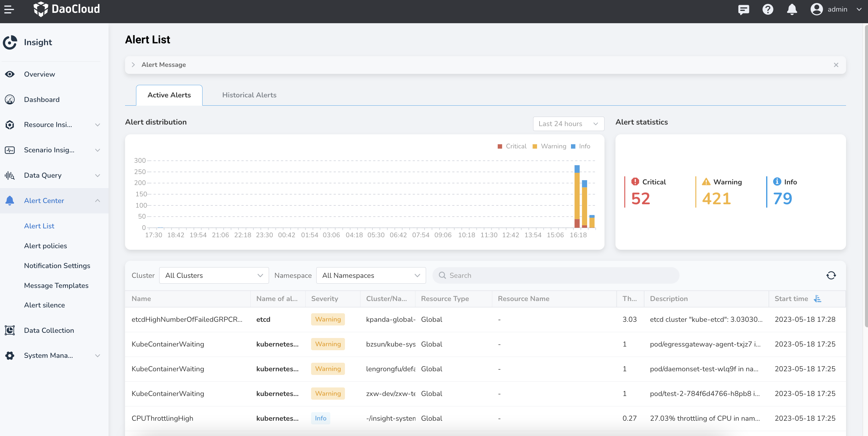Open the hamburger menu in top bar
Viewport: 868px width, 436px height.
click(9, 9)
